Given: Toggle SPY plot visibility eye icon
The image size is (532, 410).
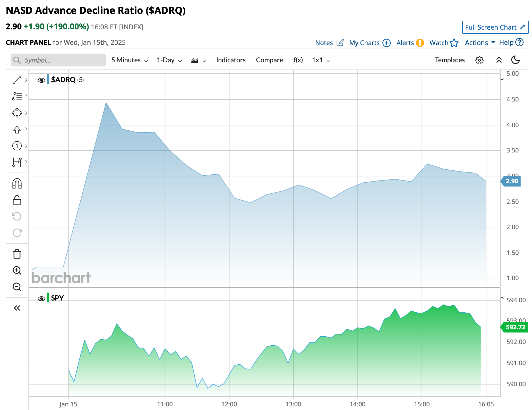Looking at the screenshot, I should pyautogui.click(x=41, y=299).
